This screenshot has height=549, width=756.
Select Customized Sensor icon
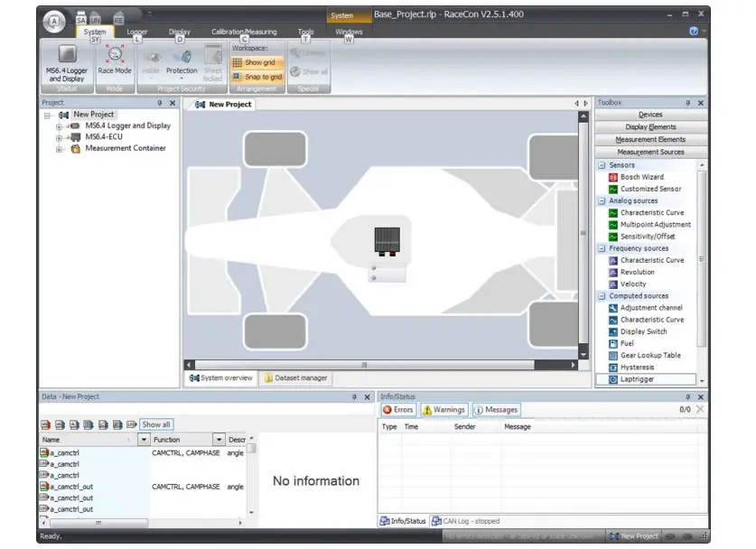[612, 189]
